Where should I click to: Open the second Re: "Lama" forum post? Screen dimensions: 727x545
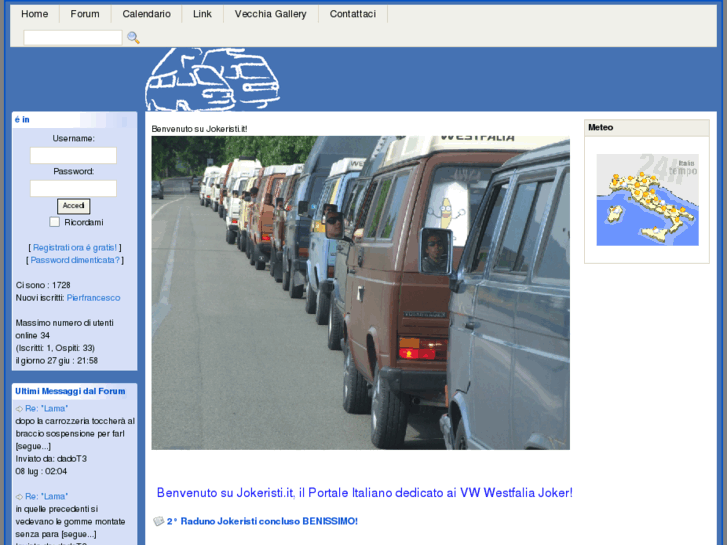[x=46, y=496]
